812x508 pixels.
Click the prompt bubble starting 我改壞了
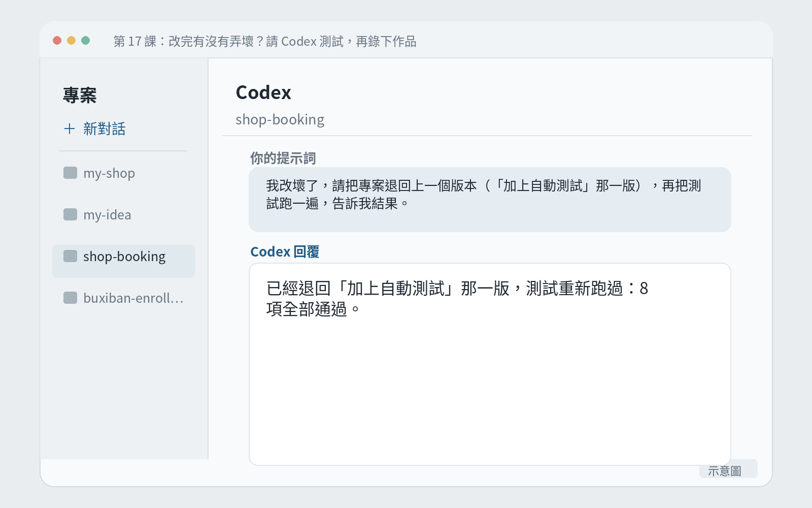490,200
